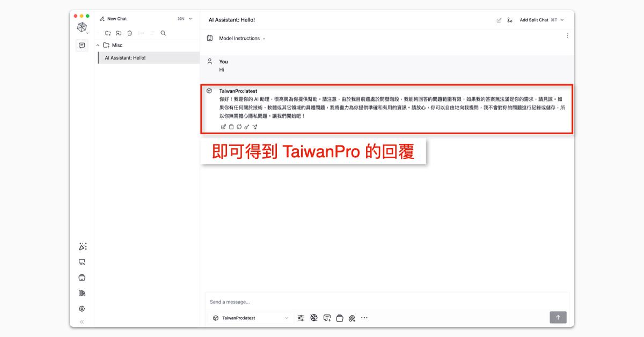Open the vertical three-dot options menu

(567, 36)
